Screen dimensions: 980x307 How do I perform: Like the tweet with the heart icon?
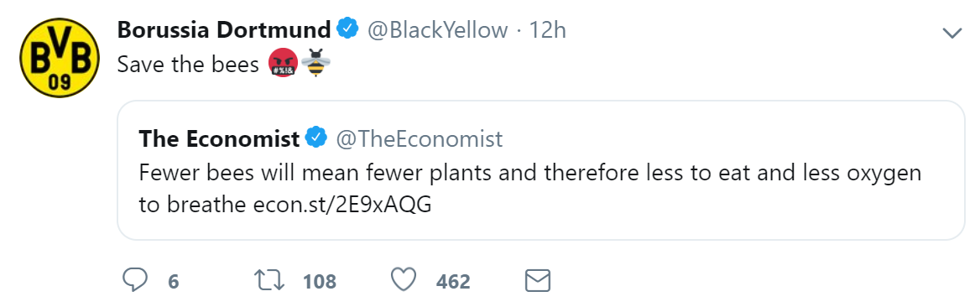[403, 280]
